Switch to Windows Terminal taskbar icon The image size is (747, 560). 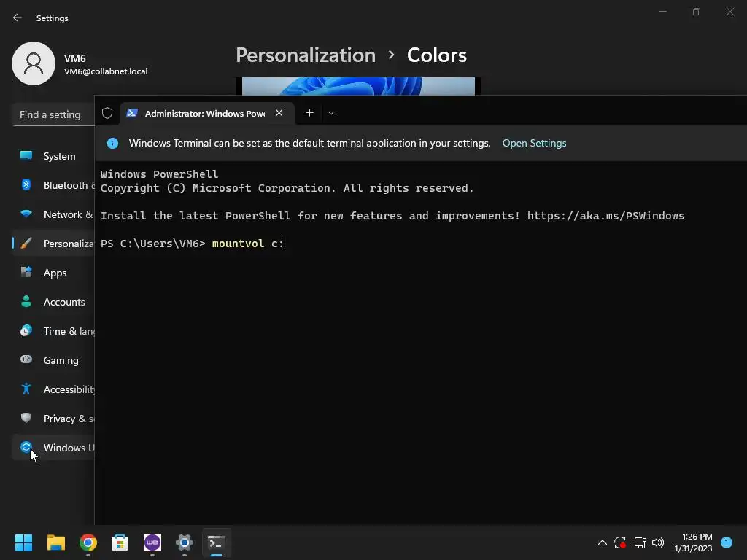point(217,542)
